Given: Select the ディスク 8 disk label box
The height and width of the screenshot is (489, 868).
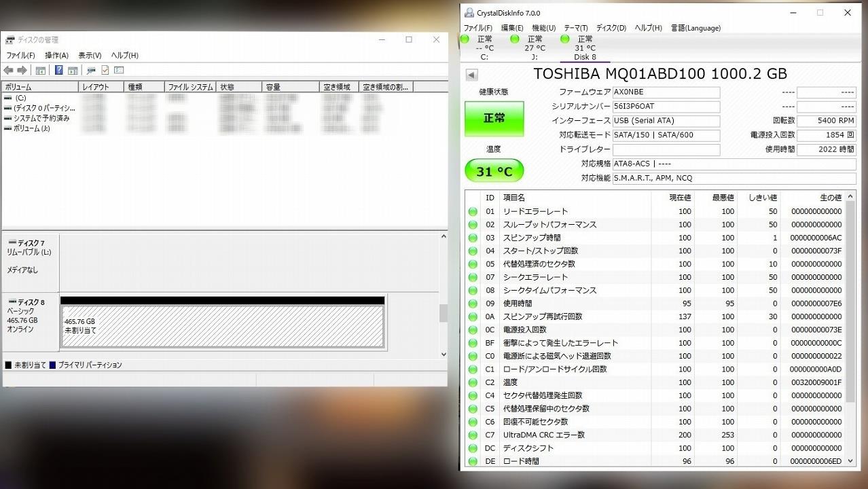Looking at the screenshot, I should (x=31, y=321).
